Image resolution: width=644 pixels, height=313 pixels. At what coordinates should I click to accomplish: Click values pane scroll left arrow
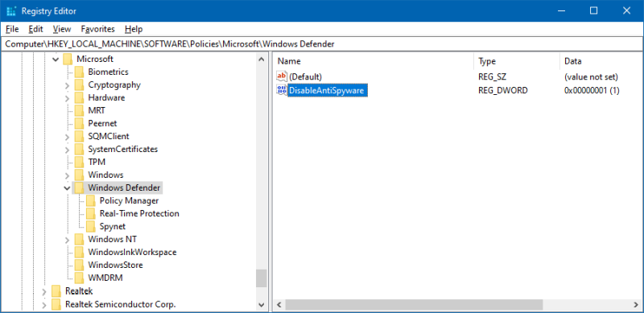point(279,304)
